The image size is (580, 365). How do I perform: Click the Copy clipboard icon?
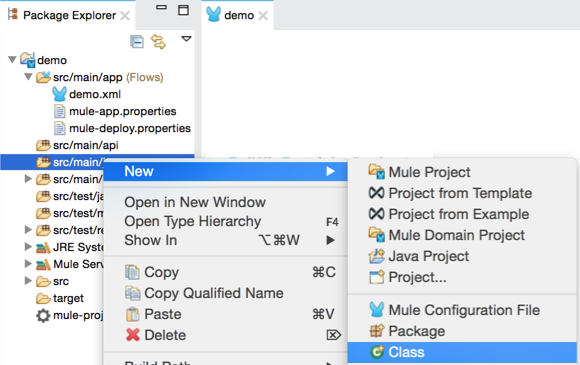click(132, 272)
